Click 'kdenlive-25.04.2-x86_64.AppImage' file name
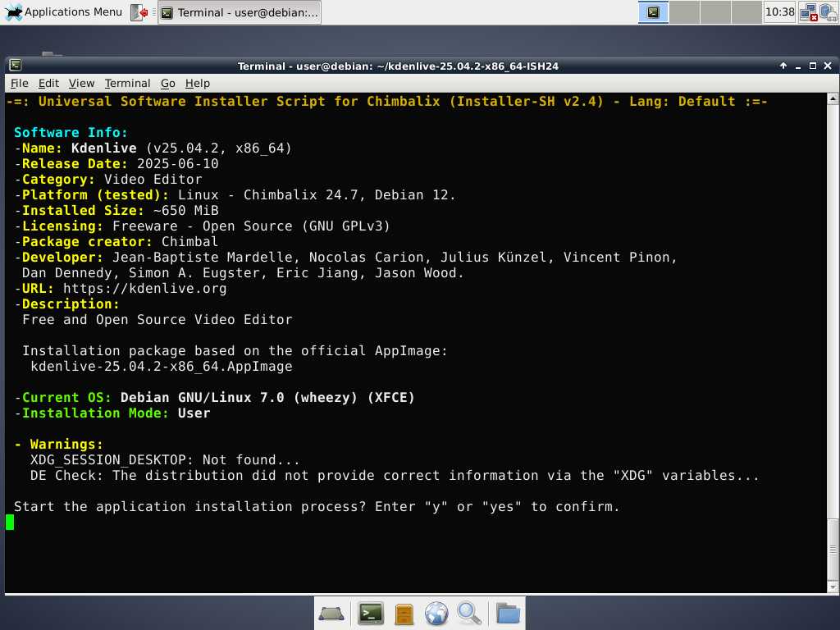 point(162,366)
